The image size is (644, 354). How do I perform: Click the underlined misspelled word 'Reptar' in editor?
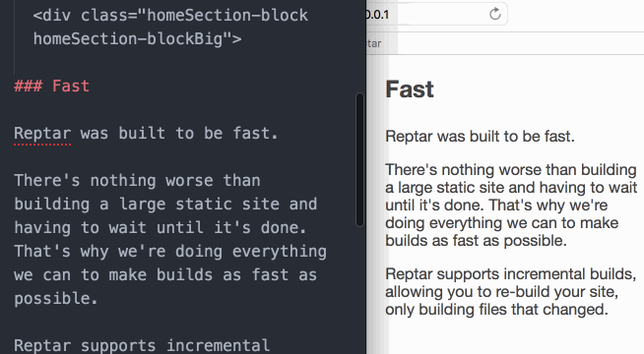tap(42, 134)
